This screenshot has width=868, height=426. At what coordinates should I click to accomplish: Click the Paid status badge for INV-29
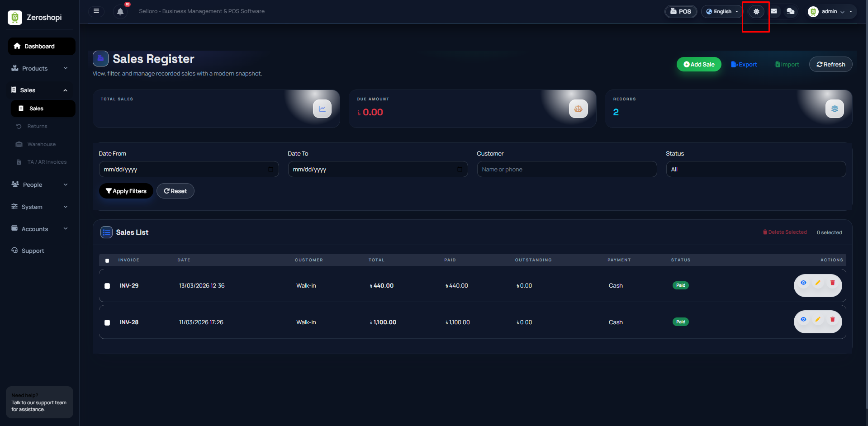tap(681, 285)
